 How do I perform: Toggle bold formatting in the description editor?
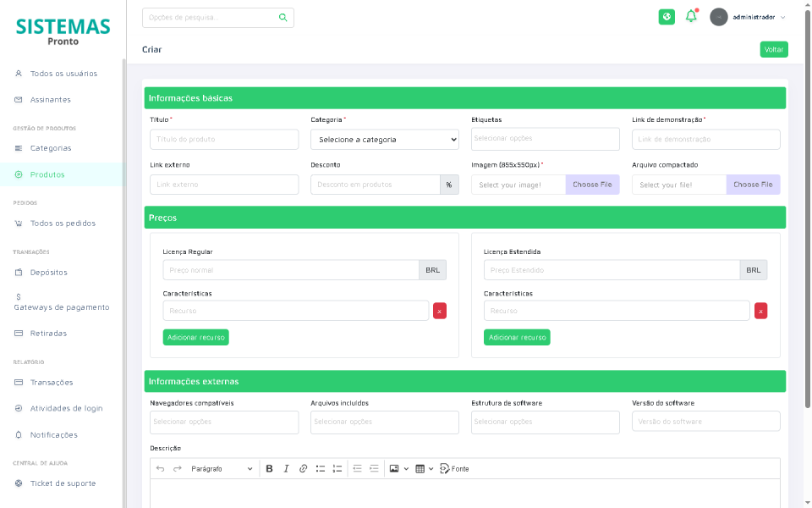(x=269, y=468)
